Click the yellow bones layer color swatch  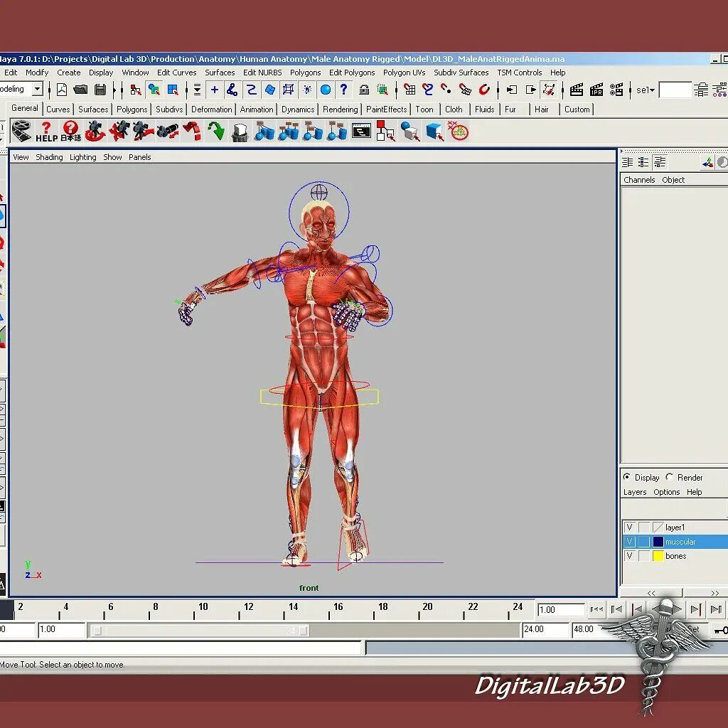(x=658, y=556)
